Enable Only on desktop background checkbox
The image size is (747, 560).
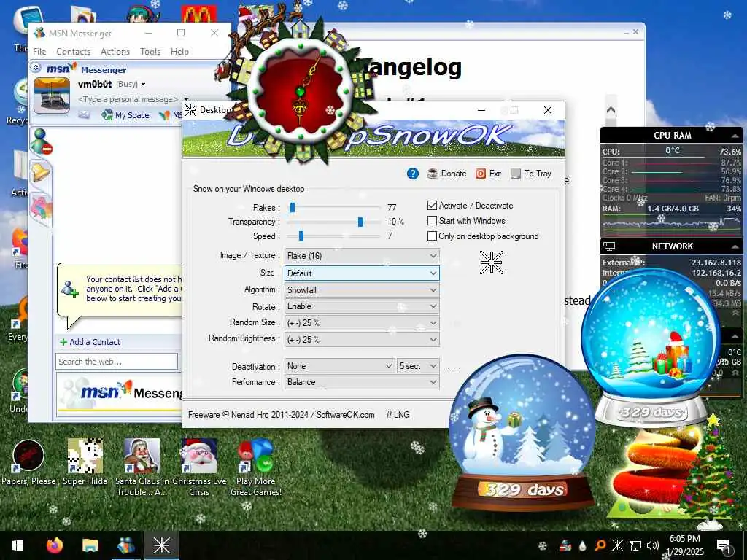tap(432, 236)
